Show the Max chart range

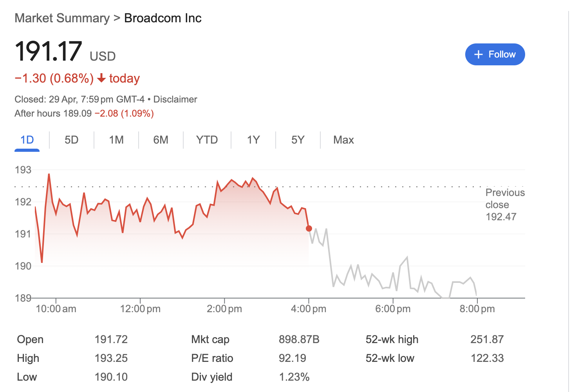coord(343,140)
